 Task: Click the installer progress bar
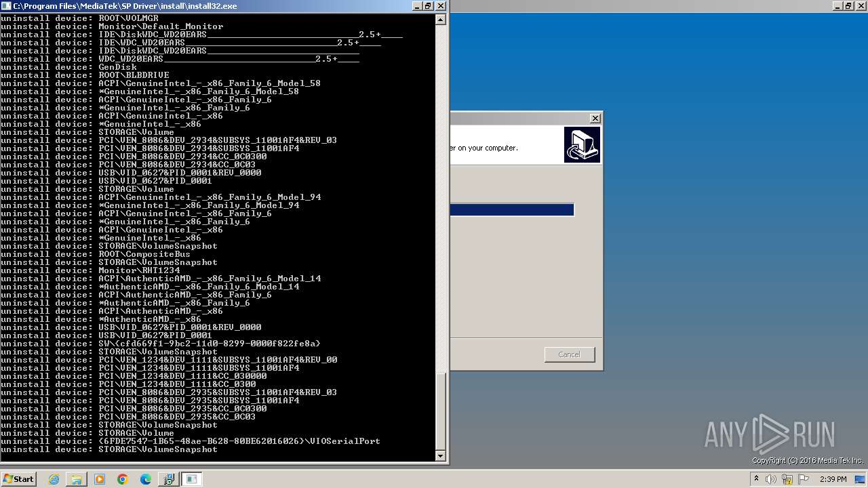(x=512, y=210)
